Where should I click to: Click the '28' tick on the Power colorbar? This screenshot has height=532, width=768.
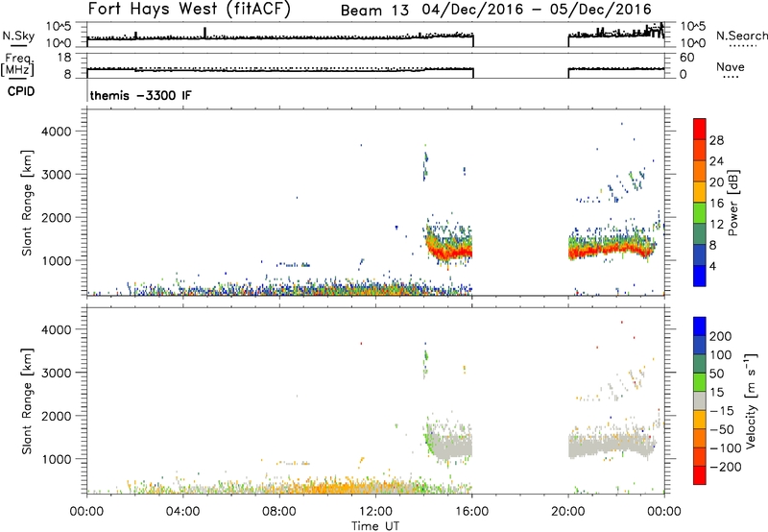716,140
